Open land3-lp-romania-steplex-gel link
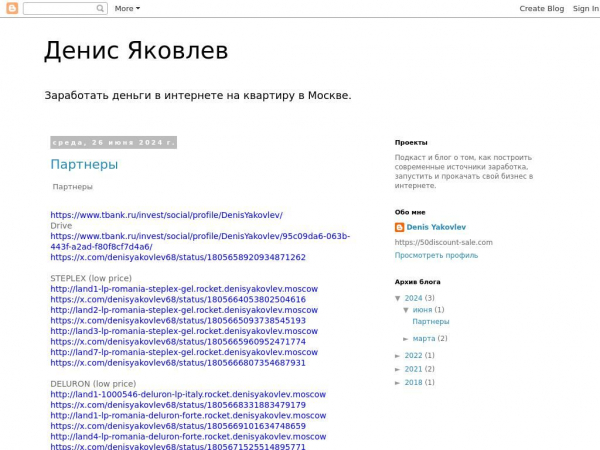 pos(184,331)
